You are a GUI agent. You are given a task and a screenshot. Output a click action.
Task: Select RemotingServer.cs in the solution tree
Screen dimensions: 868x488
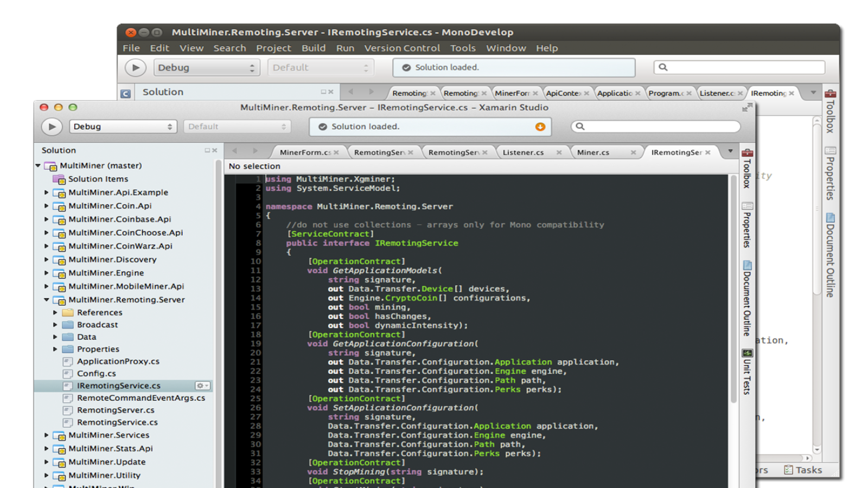(116, 410)
